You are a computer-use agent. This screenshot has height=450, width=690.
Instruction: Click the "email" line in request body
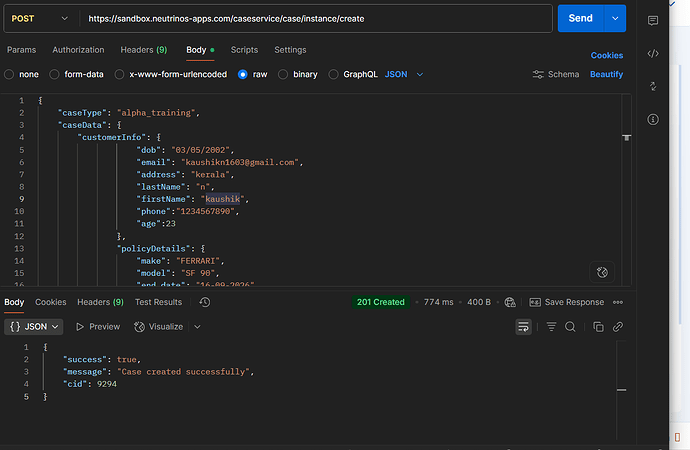tap(220, 162)
